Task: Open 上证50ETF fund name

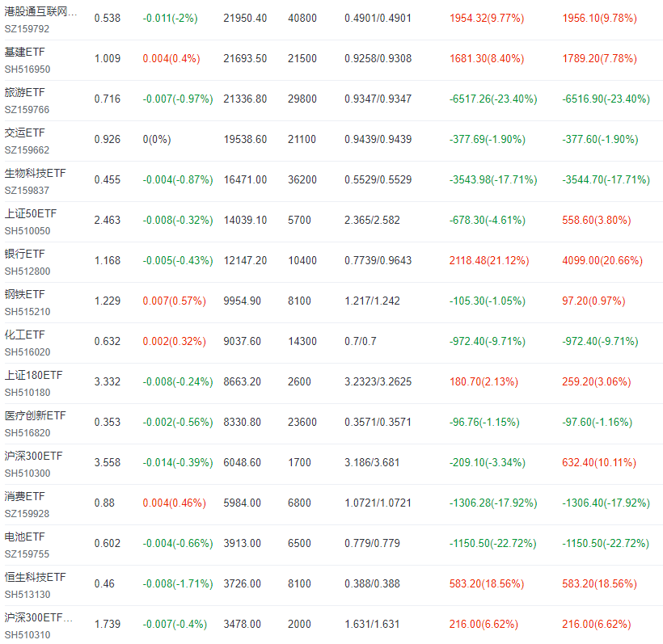Action: (x=31, y=213)
